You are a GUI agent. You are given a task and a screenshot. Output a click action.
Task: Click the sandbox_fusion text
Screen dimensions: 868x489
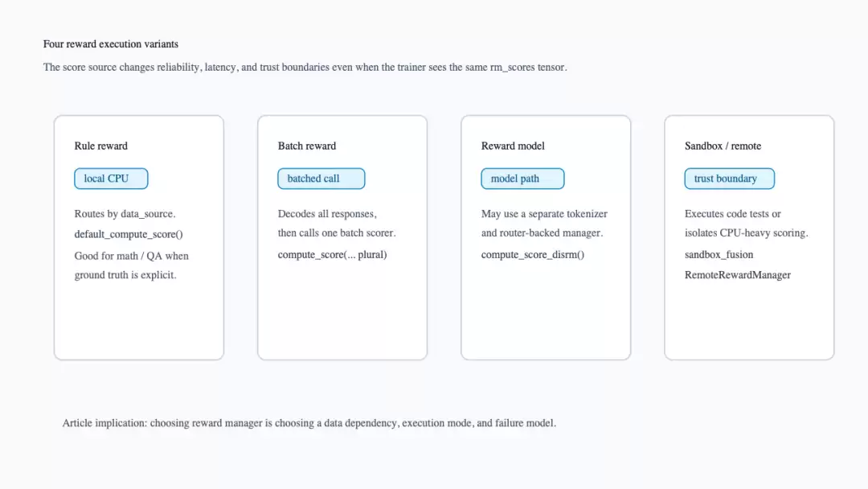(719, 255)
